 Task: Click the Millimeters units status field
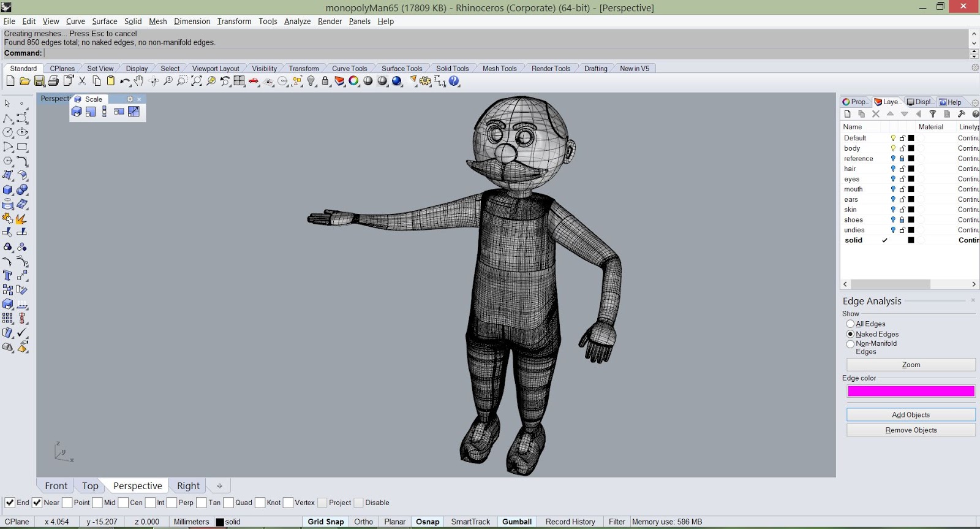191,522
